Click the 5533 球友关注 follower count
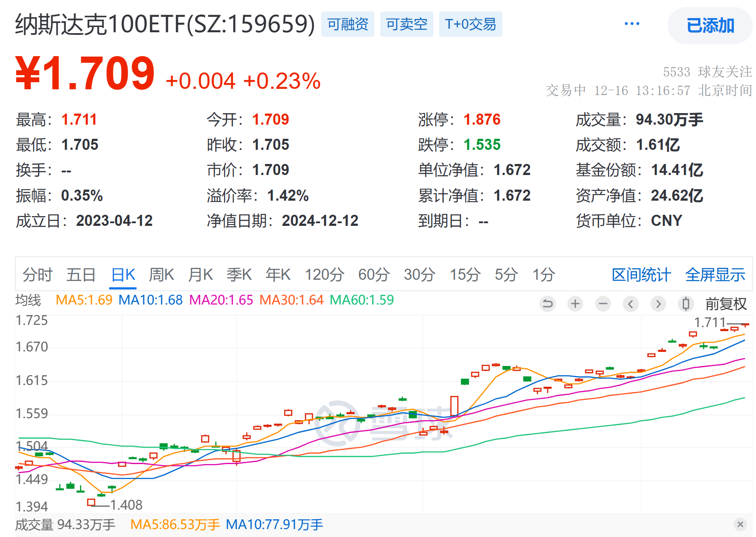756x537 pixels. pos(707,72)
